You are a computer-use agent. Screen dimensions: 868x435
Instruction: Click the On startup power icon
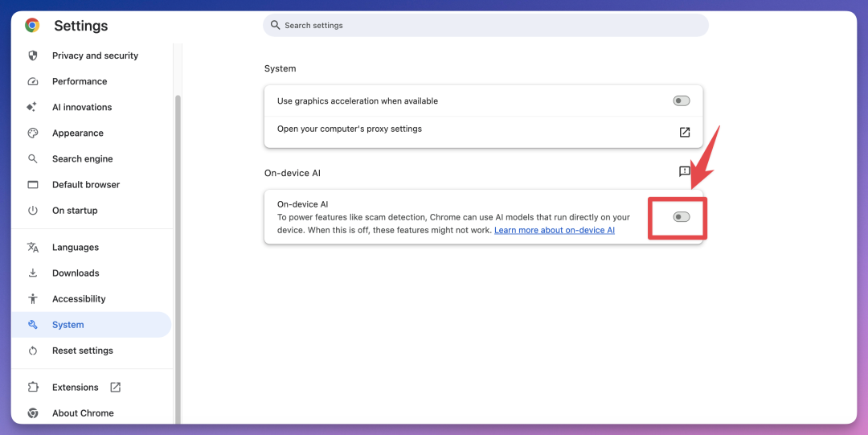pos(33,211)
